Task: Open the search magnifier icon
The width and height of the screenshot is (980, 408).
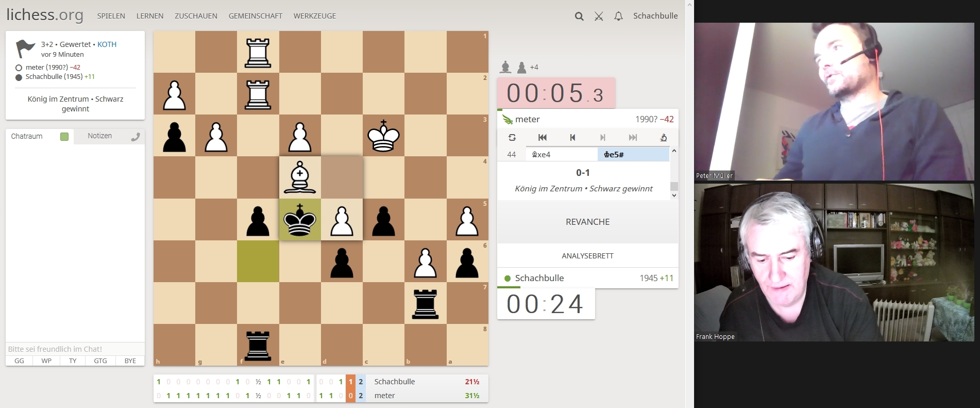Action: (x=579, y=17)
